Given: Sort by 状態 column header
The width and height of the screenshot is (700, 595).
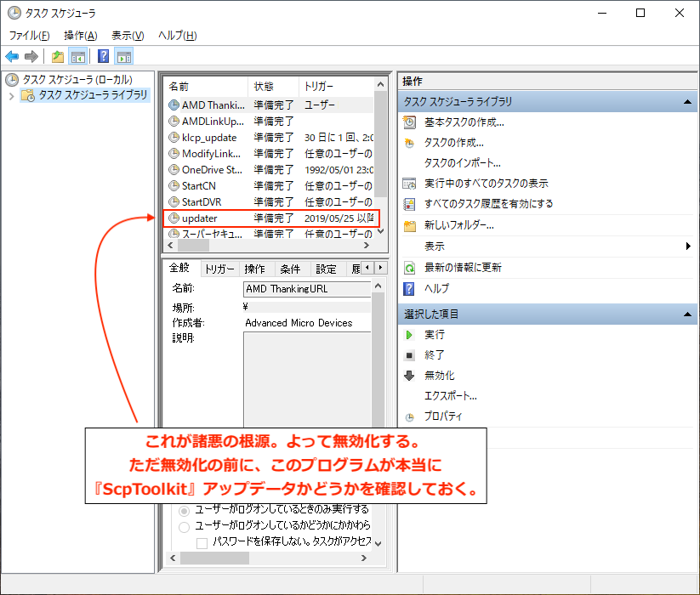Looking at the screenshot, I should (x=273, y=87).
